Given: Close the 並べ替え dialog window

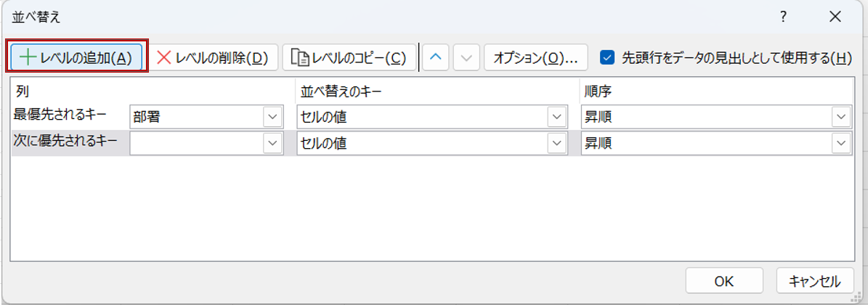Looking at the screenshot, I should click(x=835, y=16).
